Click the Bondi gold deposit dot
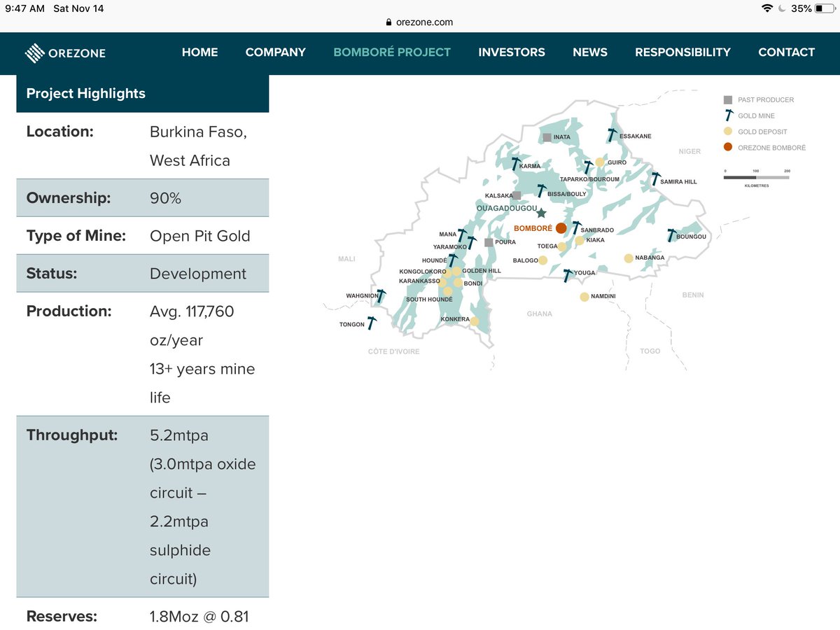 coord(458,283)
